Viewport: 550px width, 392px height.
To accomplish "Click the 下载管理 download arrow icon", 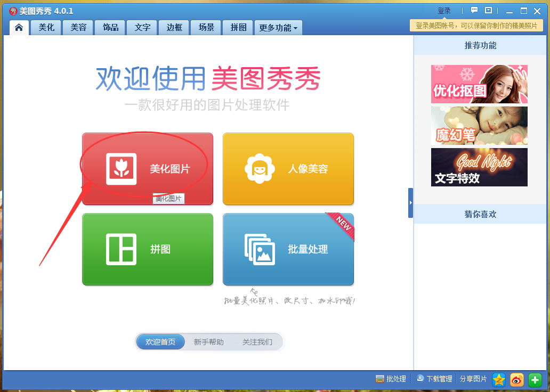I will [420, 378].
